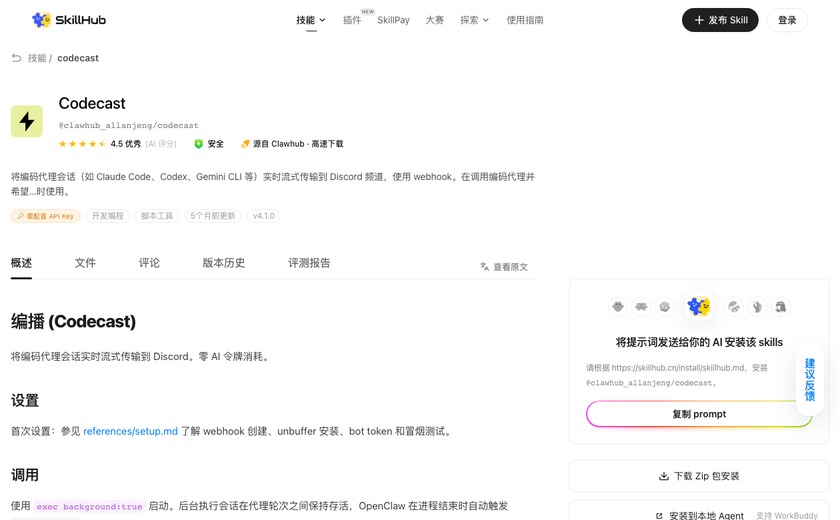Viewport: 840px width, 520px height.
Task: Select the rightmost gray agent icon
Action: coord(781,307)
